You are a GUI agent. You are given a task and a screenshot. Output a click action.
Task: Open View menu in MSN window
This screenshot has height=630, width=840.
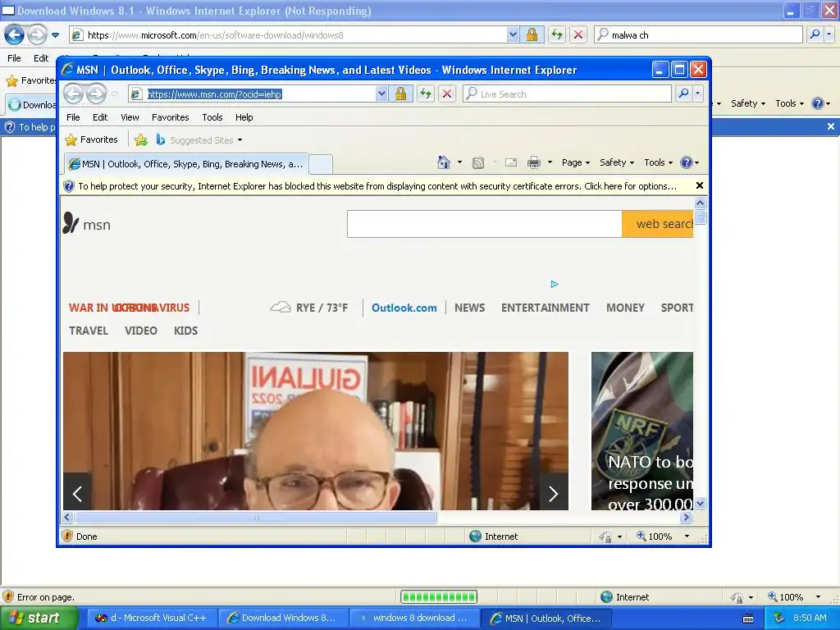click(x=130, y=117)
